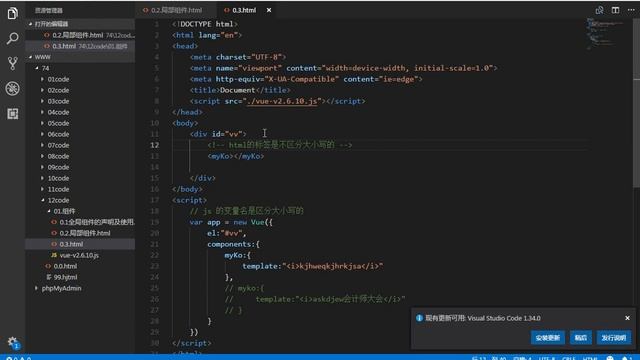Change file encoding UTF-8 in status bar
The image size is (640, 360).
pos(546,358)
